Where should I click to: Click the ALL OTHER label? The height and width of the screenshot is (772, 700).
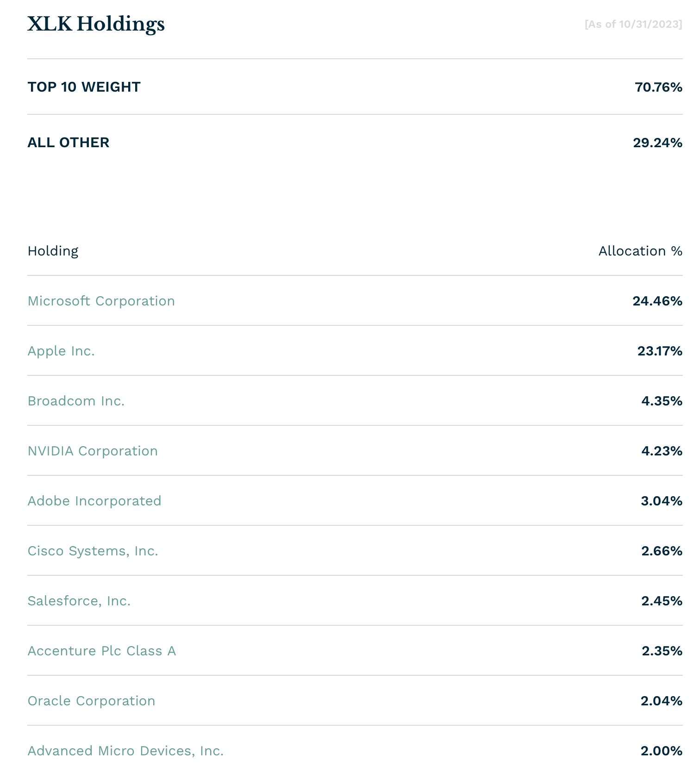tap(69, 143)
